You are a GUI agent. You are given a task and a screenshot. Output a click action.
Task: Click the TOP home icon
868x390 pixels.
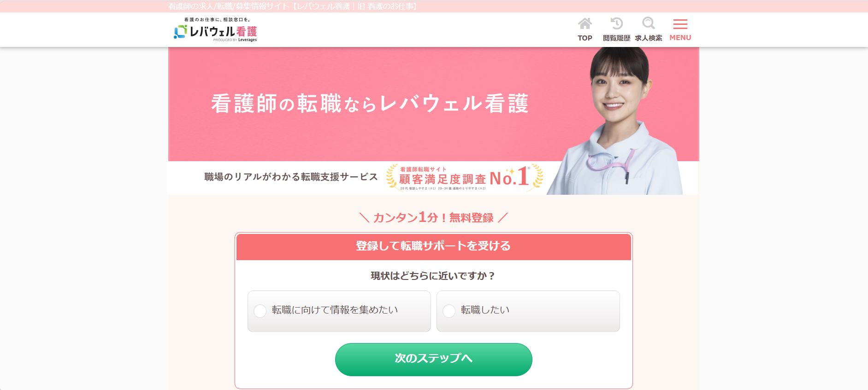585,23
